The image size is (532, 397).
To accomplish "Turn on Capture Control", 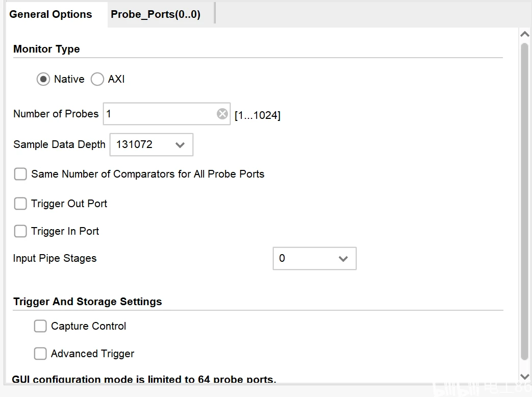I will tap(40, 327).
